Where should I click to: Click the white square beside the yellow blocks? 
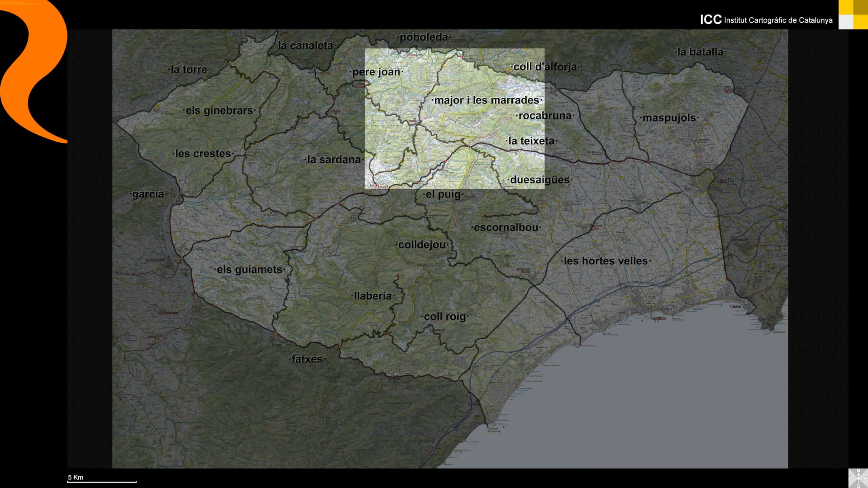tap(846, 22)
